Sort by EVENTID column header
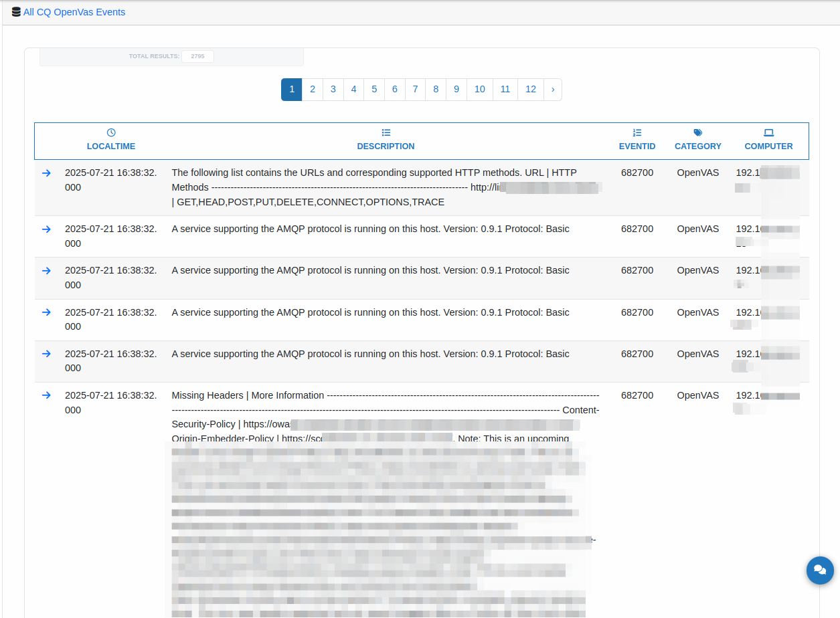Image resolution: width=840 pixels, height=618 pixels. coord(637,146)
